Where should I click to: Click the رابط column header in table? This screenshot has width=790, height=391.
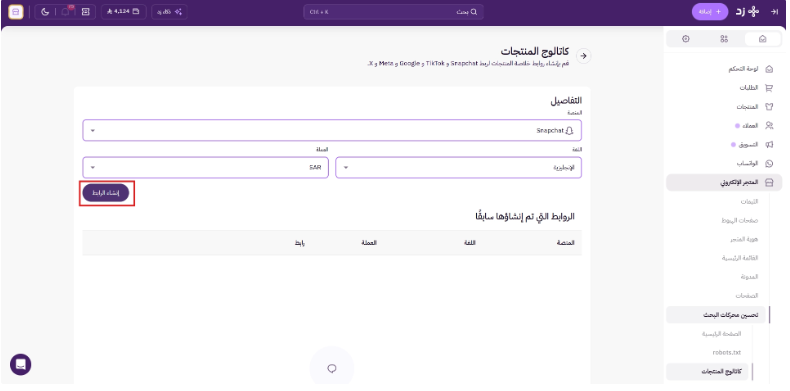pos(300,243)
